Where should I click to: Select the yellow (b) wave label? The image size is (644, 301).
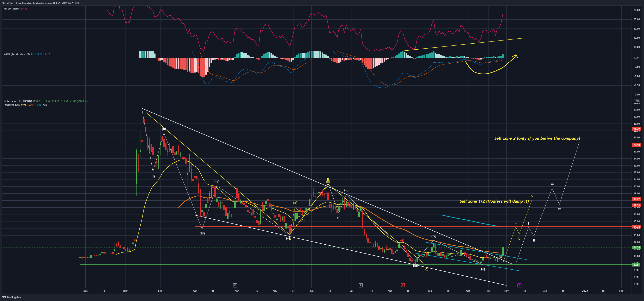303,220
